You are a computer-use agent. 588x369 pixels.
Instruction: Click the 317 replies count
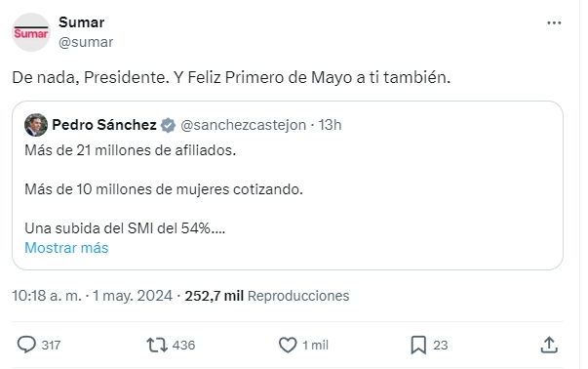tap(51, 345)
